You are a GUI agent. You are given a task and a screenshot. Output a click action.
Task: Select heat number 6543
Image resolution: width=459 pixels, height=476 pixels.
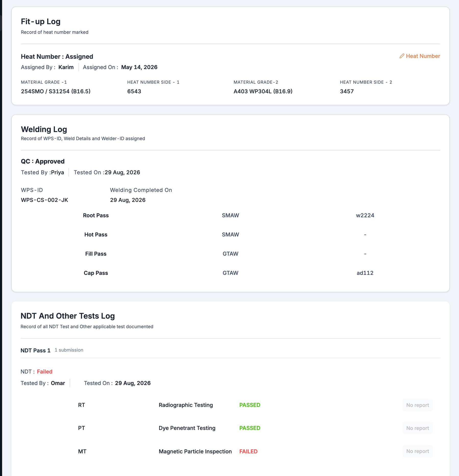(x=134, y=91)
